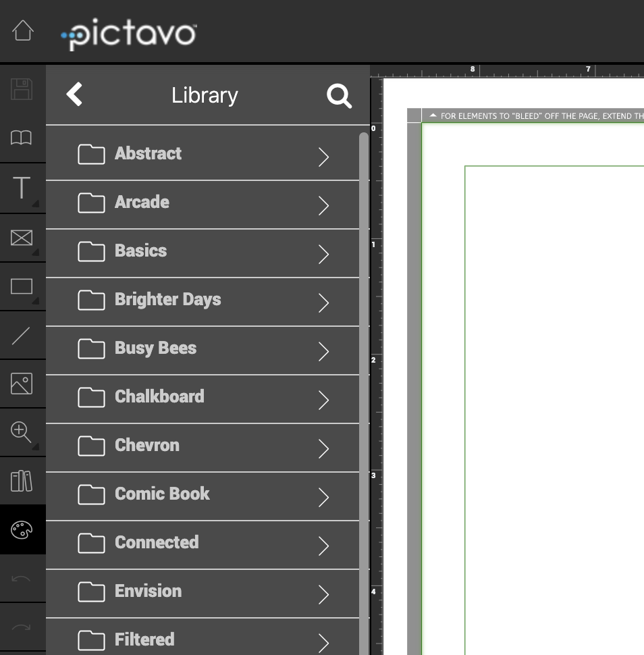
Task: Expand the Busy Bees folder arrow
Action: coord(323,351)
